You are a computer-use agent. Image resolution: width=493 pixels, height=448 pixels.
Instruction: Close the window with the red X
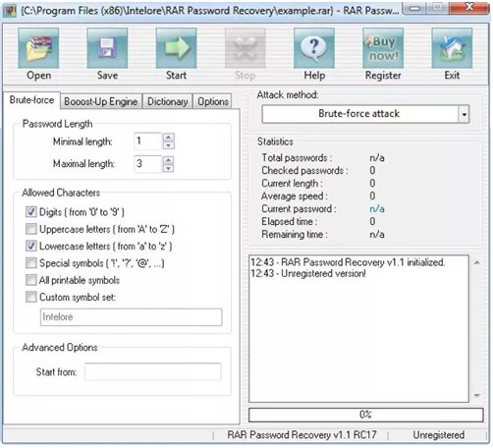pyautogui.click(x=469, y=7)
